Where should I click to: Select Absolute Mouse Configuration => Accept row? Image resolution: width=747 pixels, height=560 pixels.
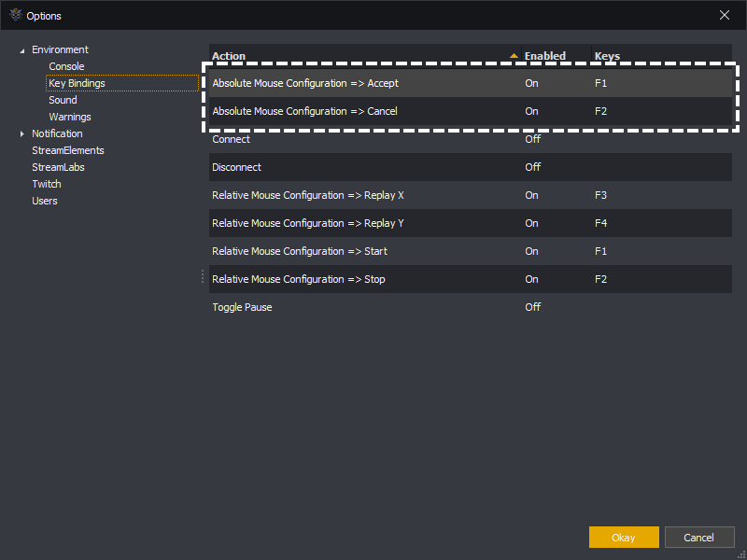[471, 83]
